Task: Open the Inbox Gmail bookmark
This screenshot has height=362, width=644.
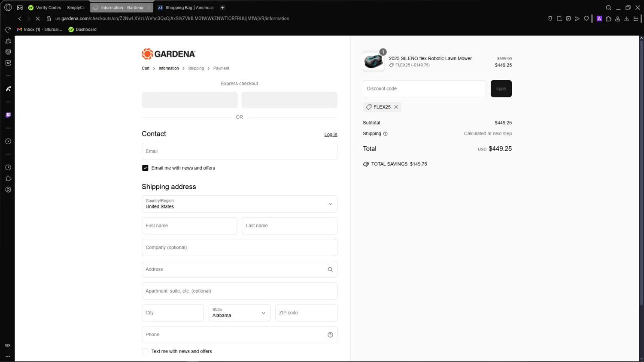Action: pyautogui.click(x=39, y=29)
